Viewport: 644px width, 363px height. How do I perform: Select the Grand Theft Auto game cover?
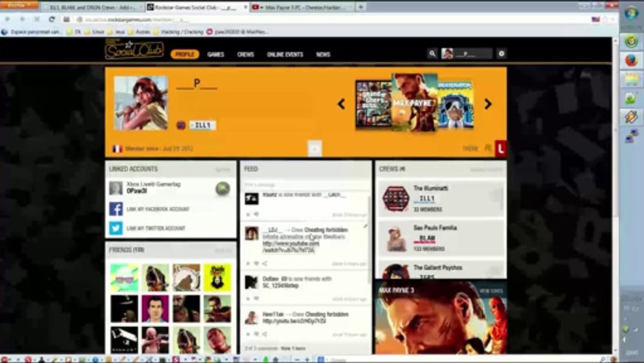tap(373, 104)
